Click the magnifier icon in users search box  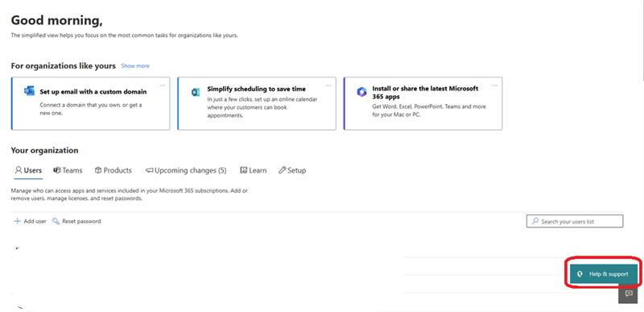[535, 221]
